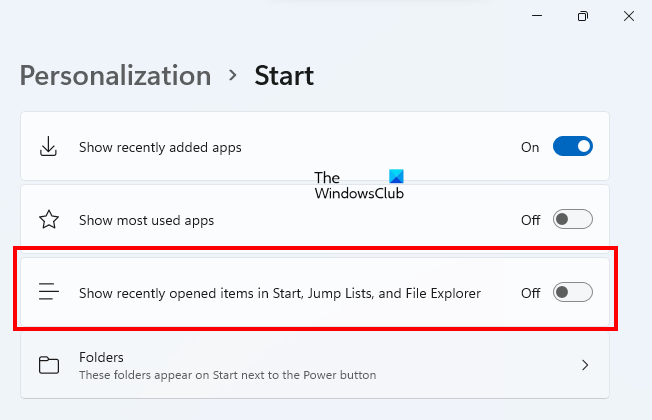Viewport: 652px width, 420px height.
Task: Click the 'On' status label for recently added apps
Action: coord(530,147)
